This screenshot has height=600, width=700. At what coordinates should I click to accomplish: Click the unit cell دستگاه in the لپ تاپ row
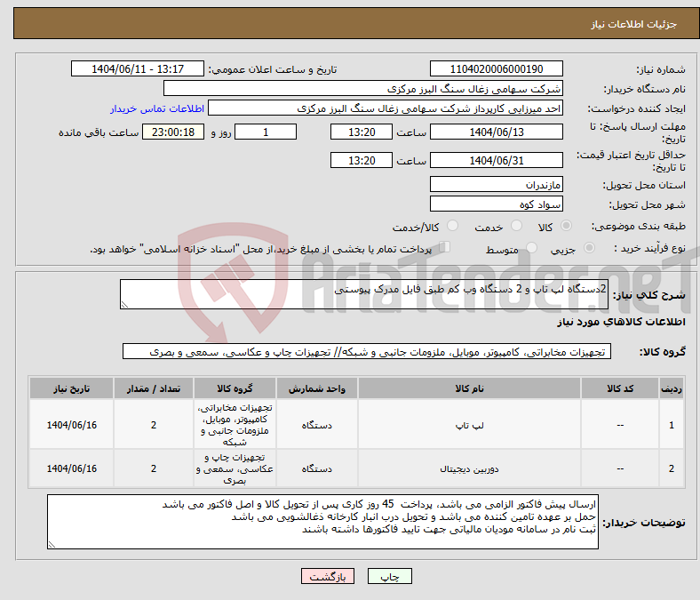click(316, 425)
